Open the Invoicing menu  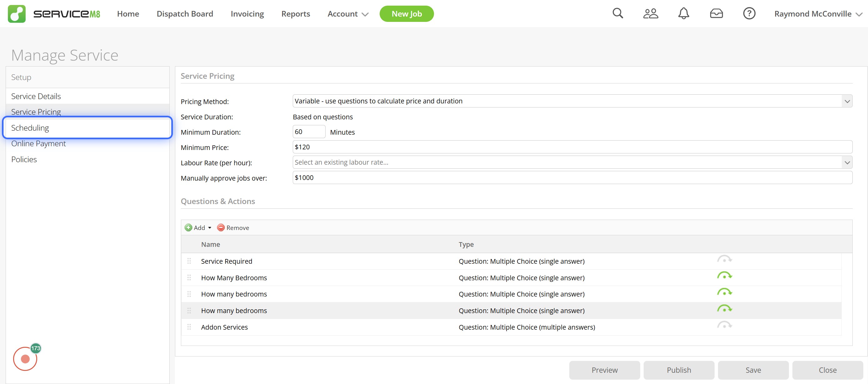coord(247,14)
